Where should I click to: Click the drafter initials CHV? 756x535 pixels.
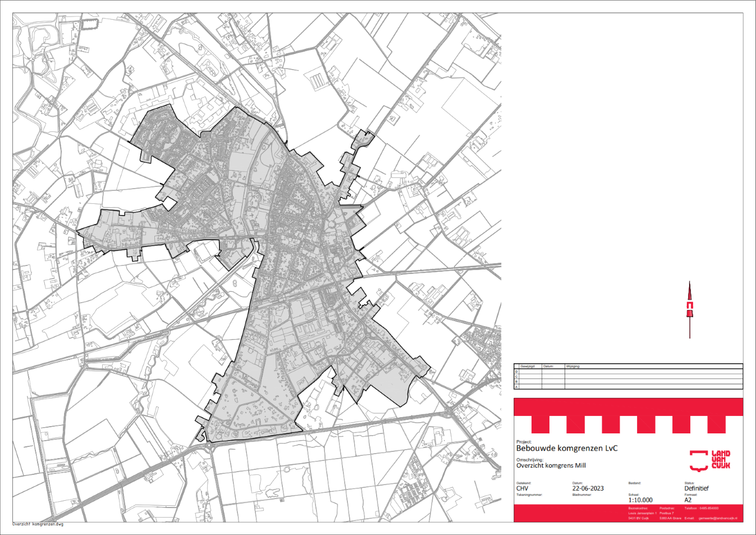click(522, 488)
